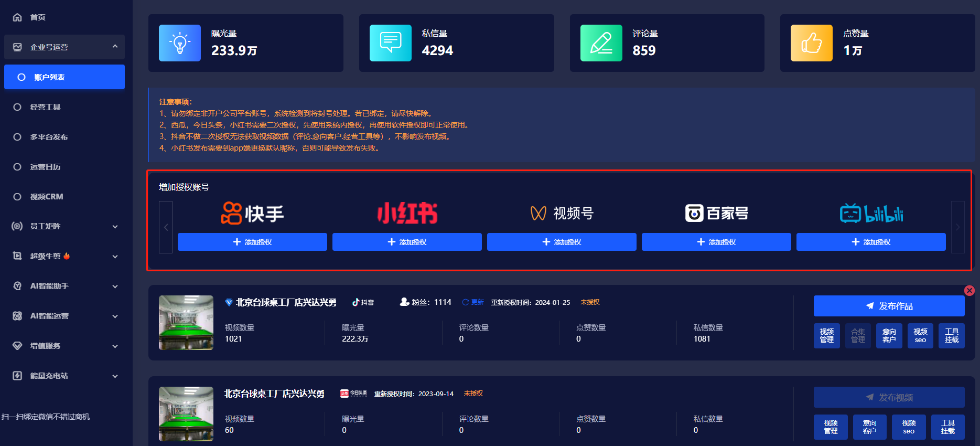Click the 增值服务 diamond icon
The image size is (980, 446).
pyautogui.click(x=17, y=346)
